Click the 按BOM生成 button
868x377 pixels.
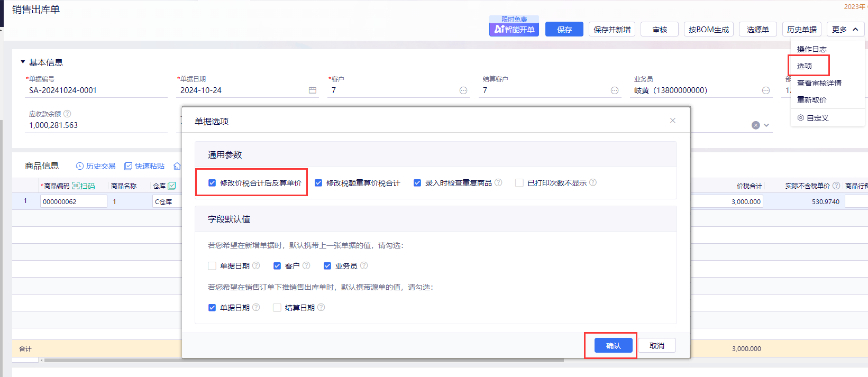709,29
